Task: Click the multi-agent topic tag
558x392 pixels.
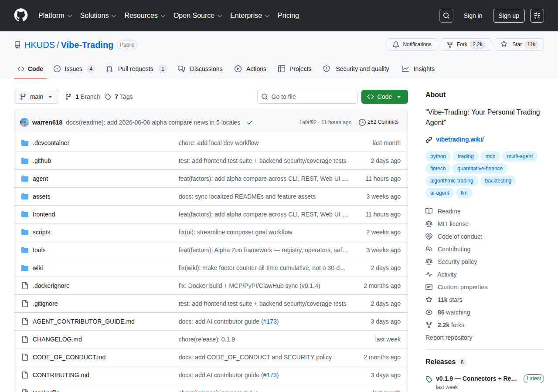Action: (520, 156)
